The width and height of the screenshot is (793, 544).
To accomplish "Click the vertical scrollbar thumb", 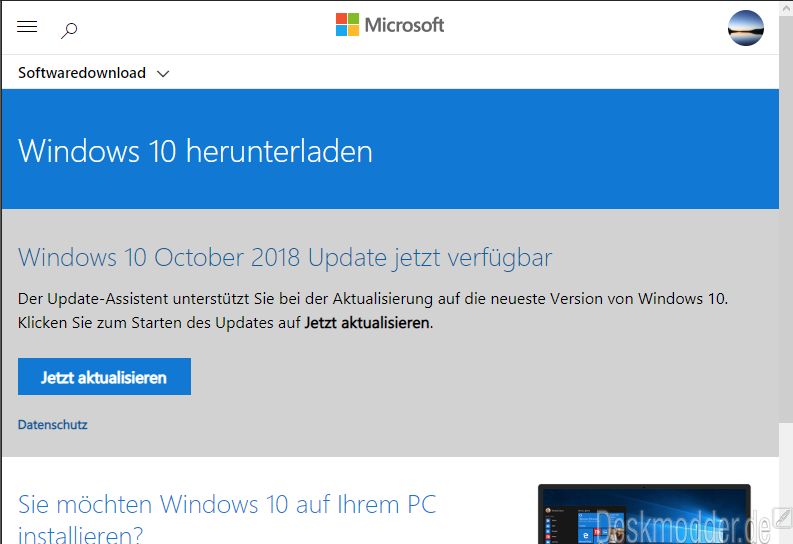I will (786, 217).
